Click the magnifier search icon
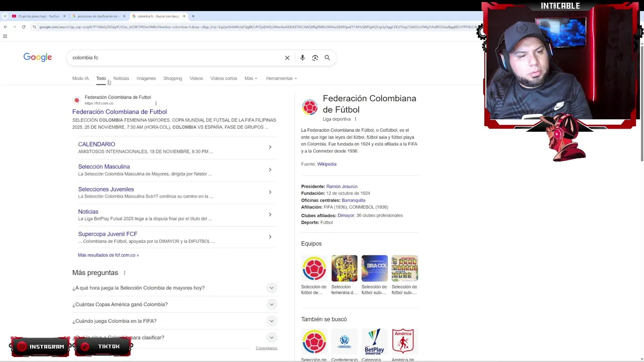The image size is (644, 362). click(x=327, y=58)
